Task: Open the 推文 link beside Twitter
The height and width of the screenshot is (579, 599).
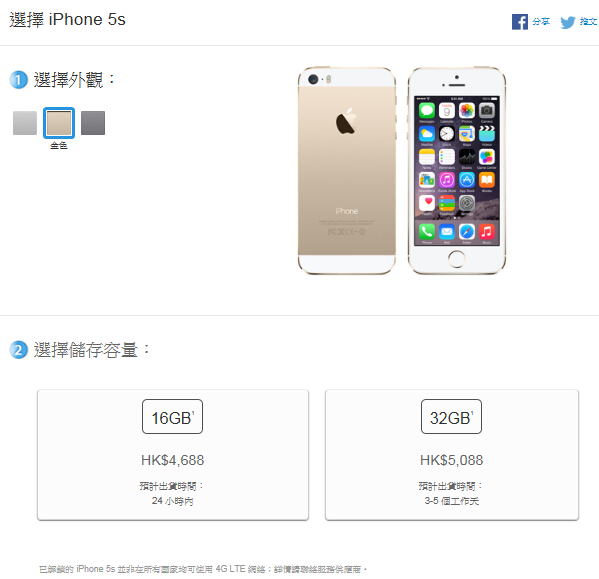Action: 588,22
